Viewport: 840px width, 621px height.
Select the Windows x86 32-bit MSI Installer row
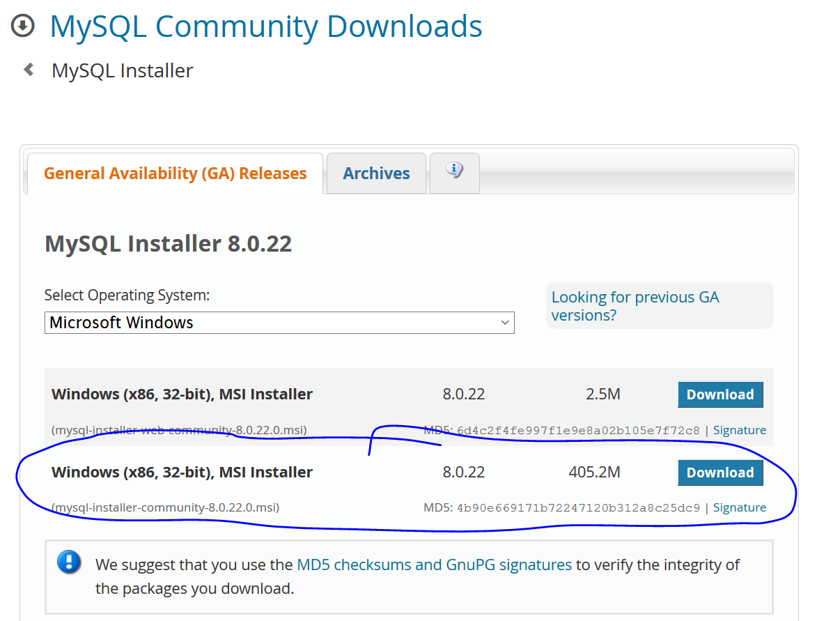point(182,394)
